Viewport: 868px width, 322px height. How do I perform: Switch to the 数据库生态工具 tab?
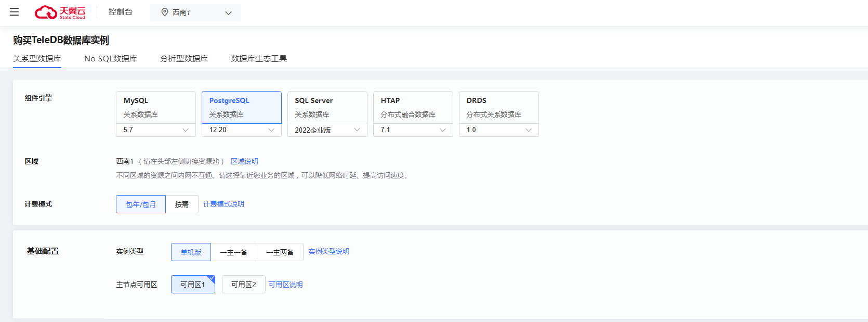259,59
